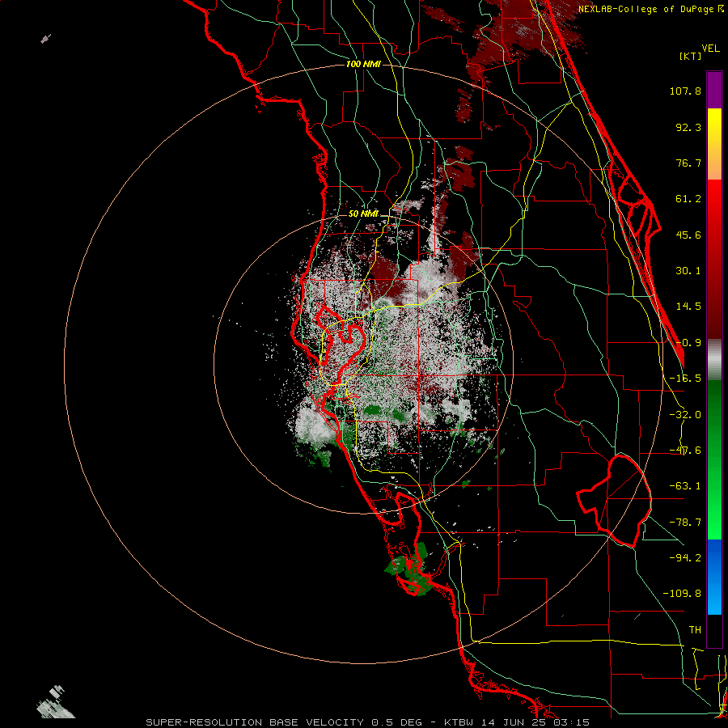728x728 pixels.
Task: Pick the red segment of the velocity scale
Action: (714, 259)
